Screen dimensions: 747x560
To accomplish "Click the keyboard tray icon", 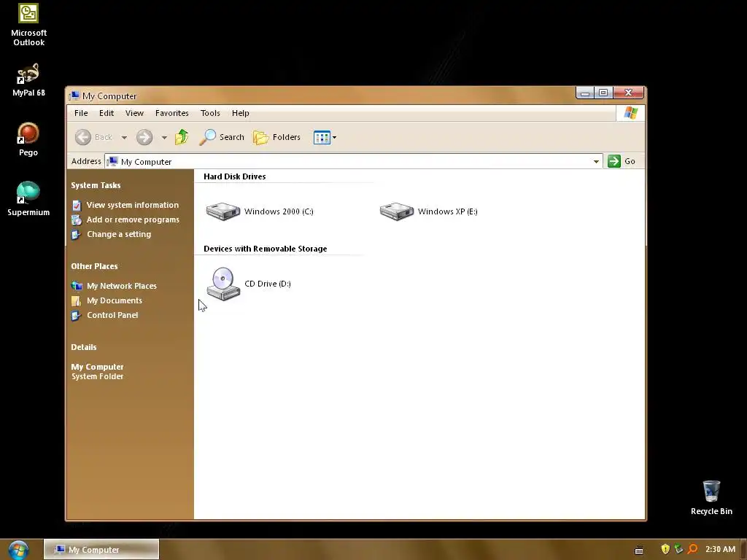I will [639, 550].
